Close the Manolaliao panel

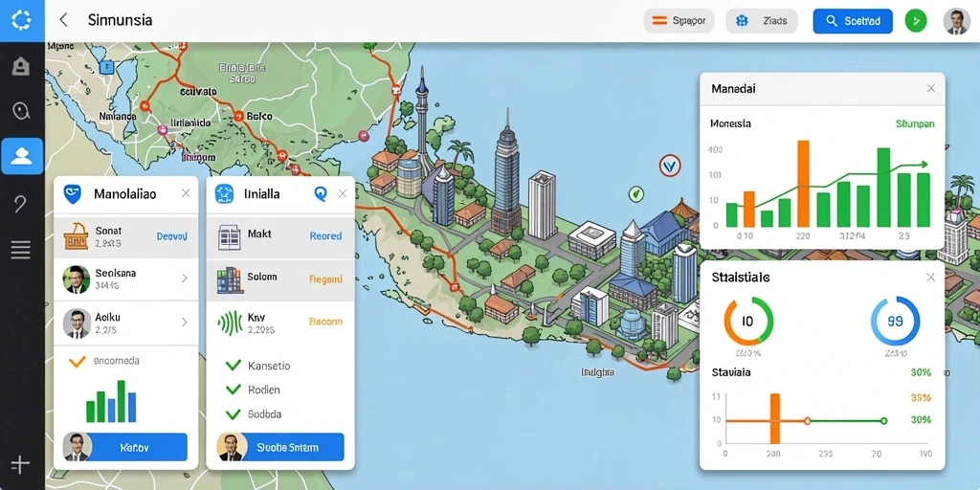[186, 193]
